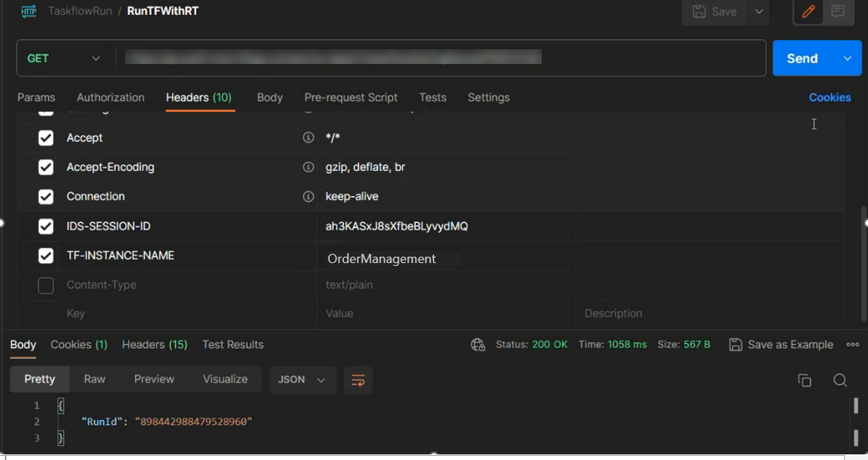Click the network globe icon near Status
Screen dimensions: 868x460
(478, 345)
